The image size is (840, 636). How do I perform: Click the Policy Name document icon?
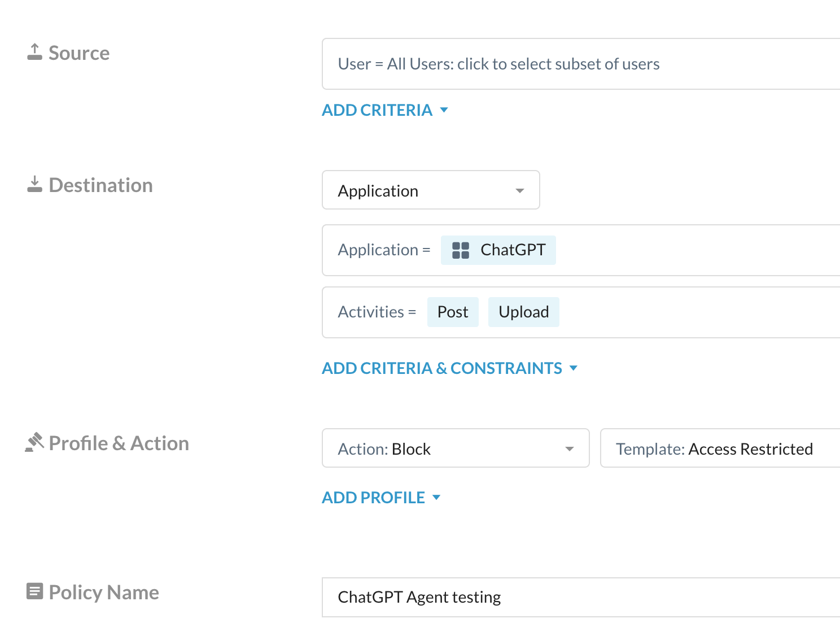coord(34,591)
